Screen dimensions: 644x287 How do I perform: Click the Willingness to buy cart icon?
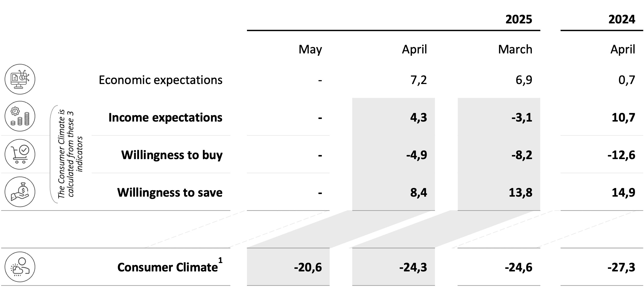[20, 154]
